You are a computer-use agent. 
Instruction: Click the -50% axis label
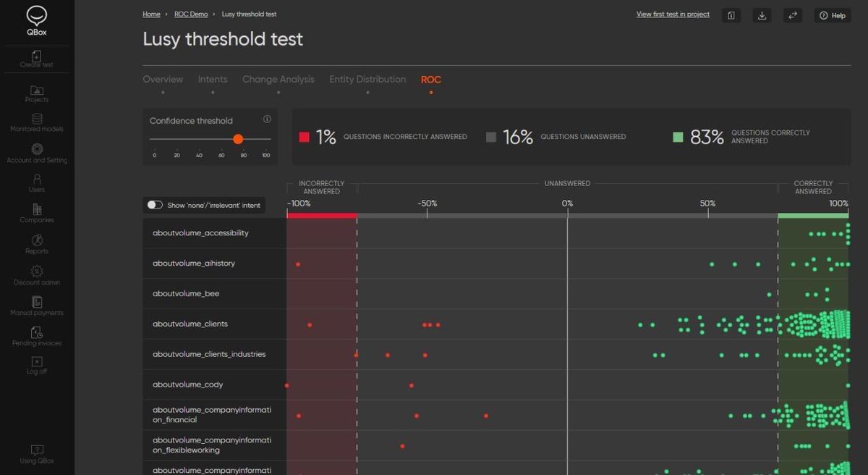point(427,203)
